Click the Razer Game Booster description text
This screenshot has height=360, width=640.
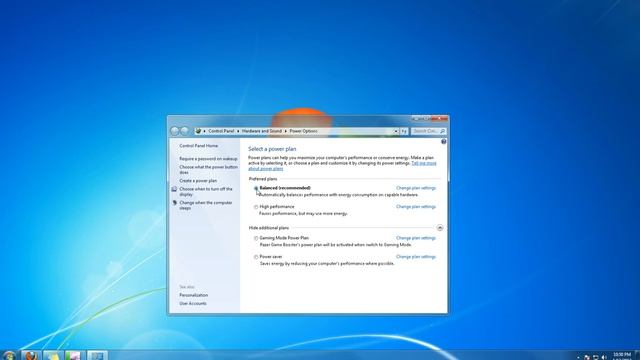coord(336,245)
